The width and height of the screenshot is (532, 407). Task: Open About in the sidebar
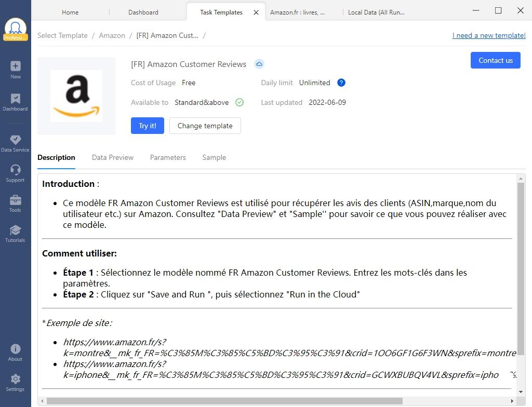[x=15, y=352]
